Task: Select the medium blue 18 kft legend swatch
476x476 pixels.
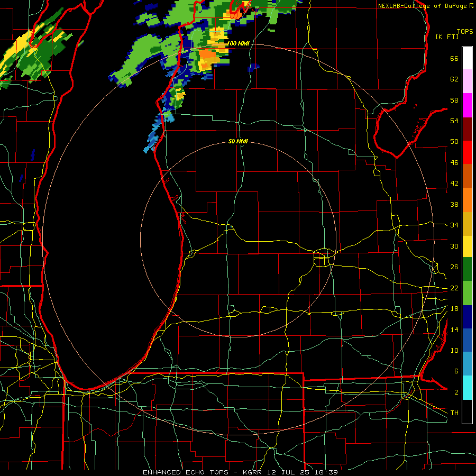Action: (467, 340)
